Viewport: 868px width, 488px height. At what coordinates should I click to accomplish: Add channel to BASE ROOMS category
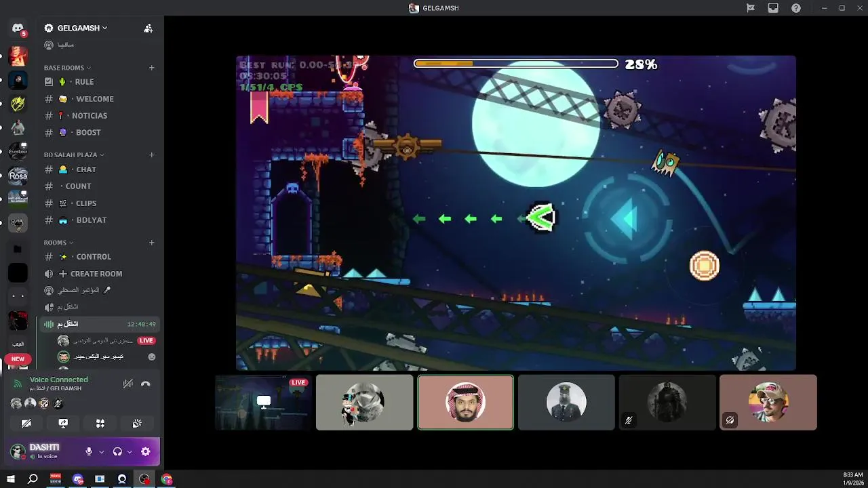[x=152, y=68]
